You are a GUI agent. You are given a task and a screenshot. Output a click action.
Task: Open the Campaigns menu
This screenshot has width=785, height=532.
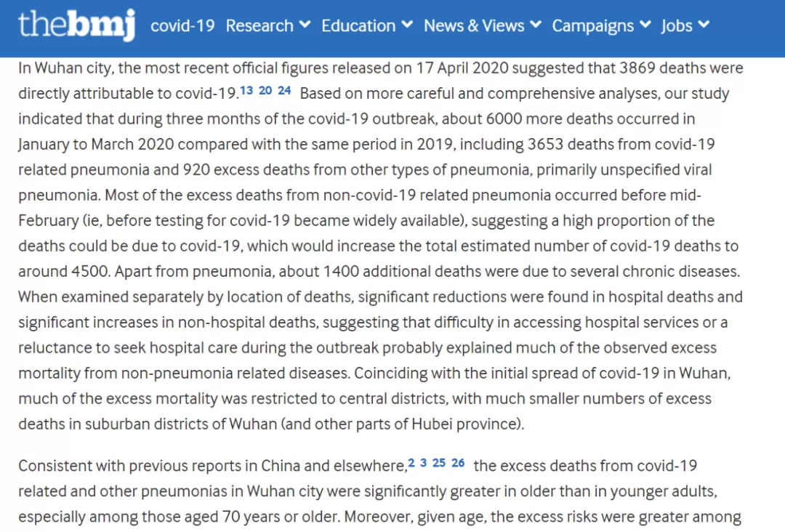click(x=593, y=25)
